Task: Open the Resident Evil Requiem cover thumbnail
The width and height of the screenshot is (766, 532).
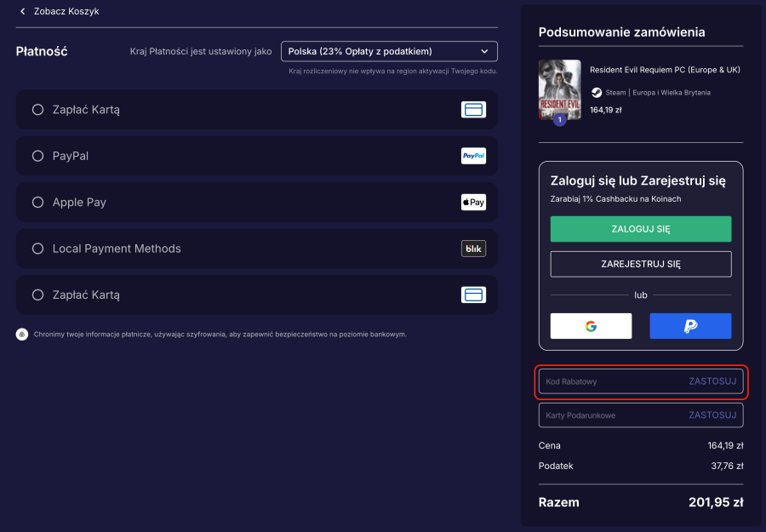Action: click(x=560, y=90)
